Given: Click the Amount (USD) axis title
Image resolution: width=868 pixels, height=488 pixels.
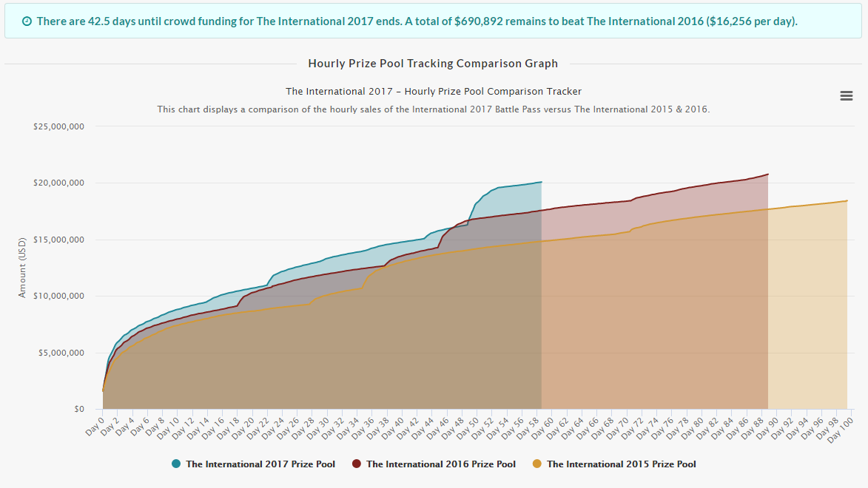Looking at the screenshot, I should click(22, 268).
